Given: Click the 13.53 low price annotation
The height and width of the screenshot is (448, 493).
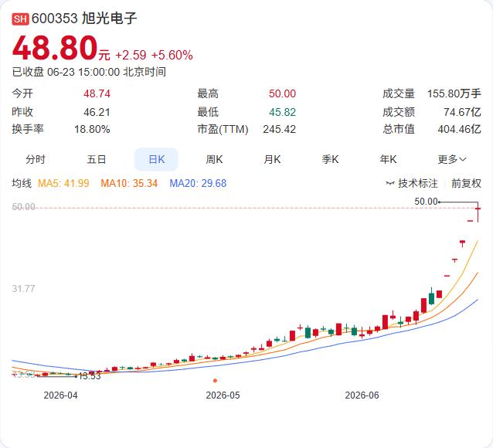Looking at the screenshot, I should point(90,376).
